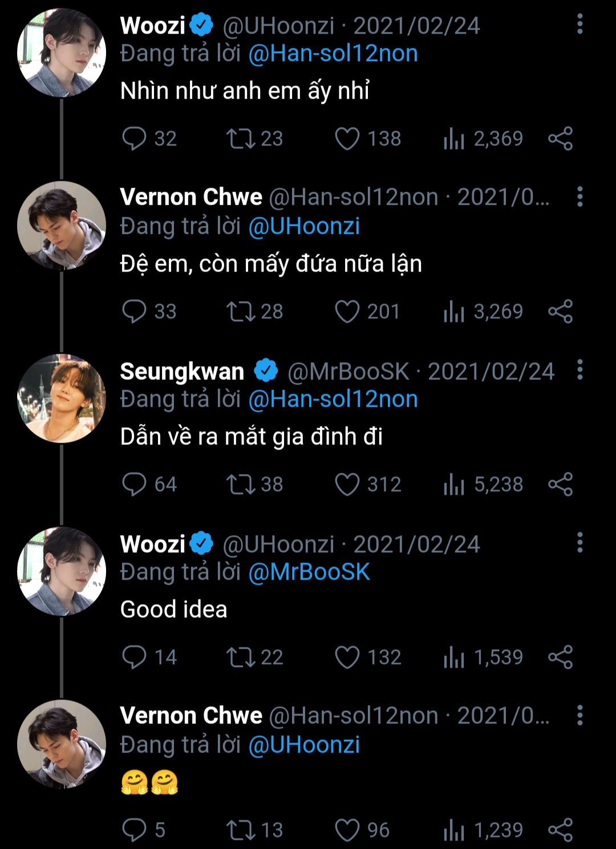Open @UHoonzi mention in Vernon's emoji tweet

pos(304,745)
